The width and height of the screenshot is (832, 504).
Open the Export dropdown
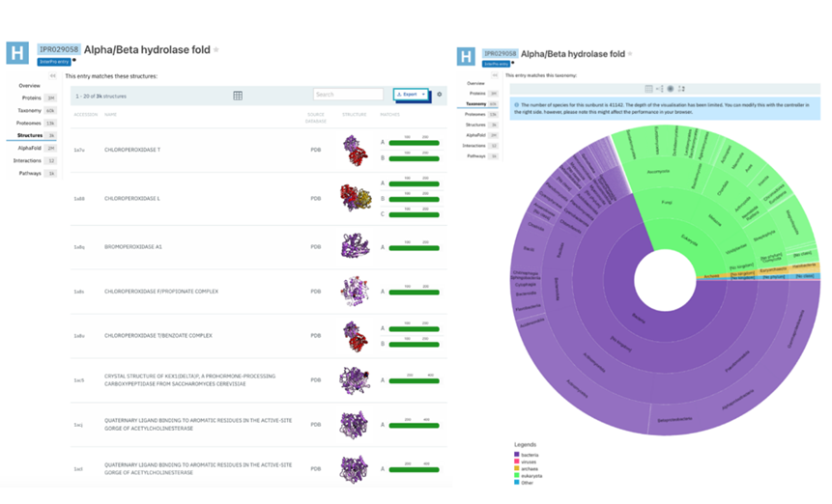point(411,95)
